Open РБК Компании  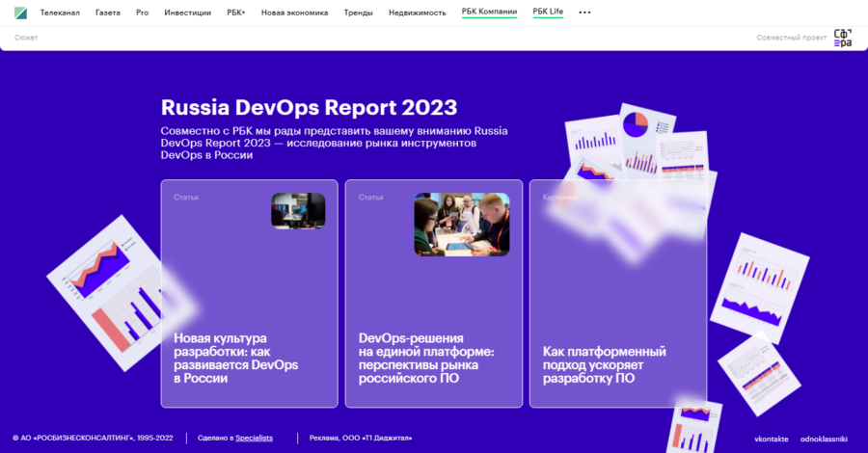(489, 12)
